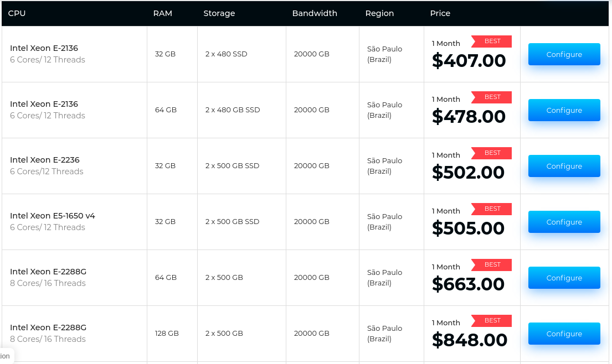Open configuration for the Xeon E5-1650 v4
Screen dimensions: 612x364
[x=564, y=222]
